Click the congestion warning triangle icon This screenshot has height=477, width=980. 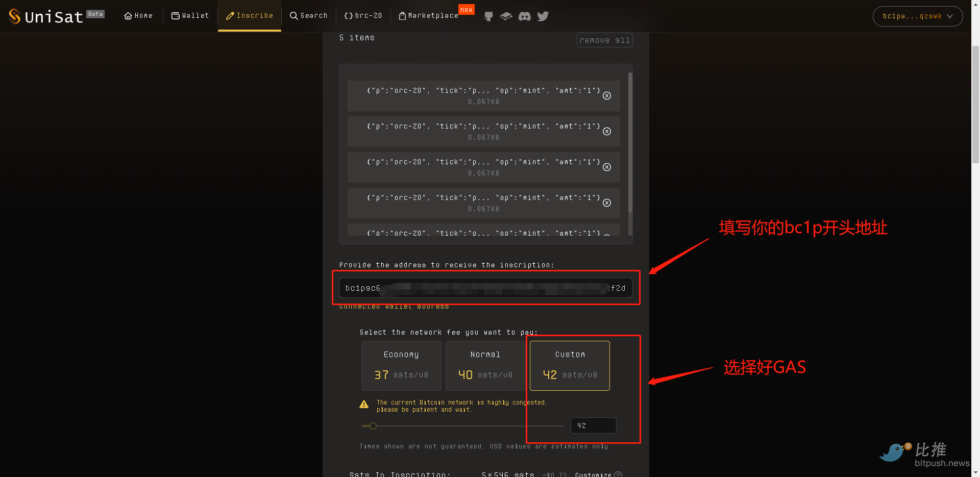point(364,405)
